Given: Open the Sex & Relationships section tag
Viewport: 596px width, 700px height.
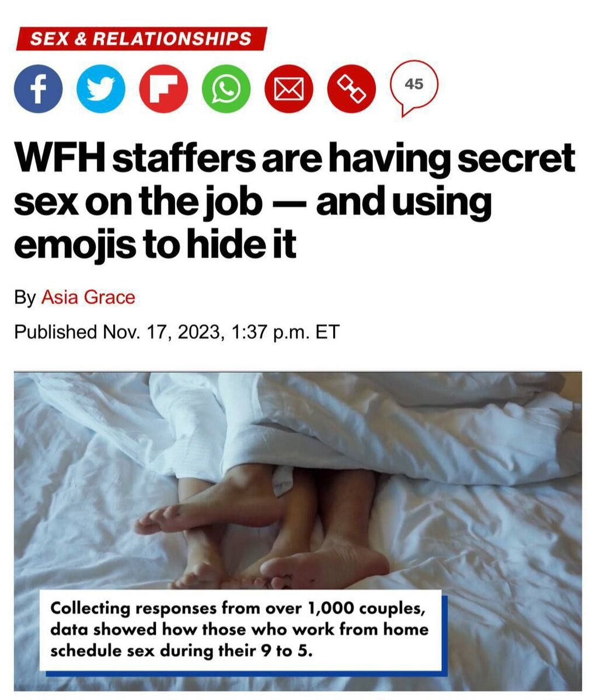Looking at the screenshot, I should tap(140, 39).
